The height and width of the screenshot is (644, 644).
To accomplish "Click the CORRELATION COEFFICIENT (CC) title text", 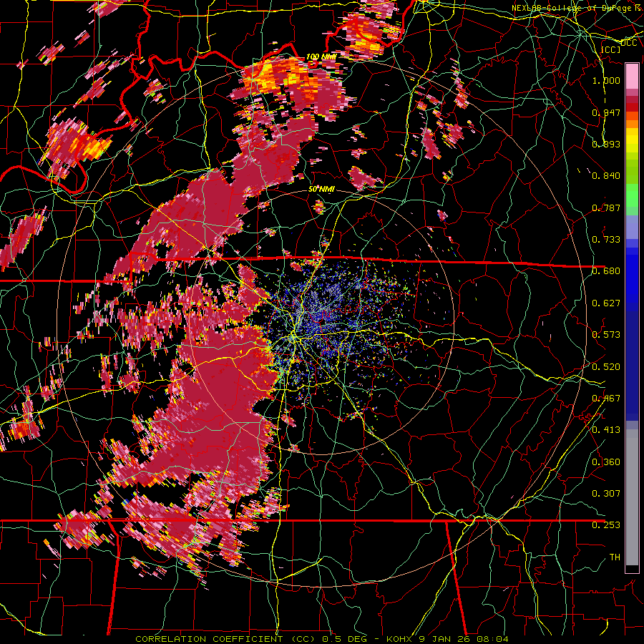I will point(225,639).
